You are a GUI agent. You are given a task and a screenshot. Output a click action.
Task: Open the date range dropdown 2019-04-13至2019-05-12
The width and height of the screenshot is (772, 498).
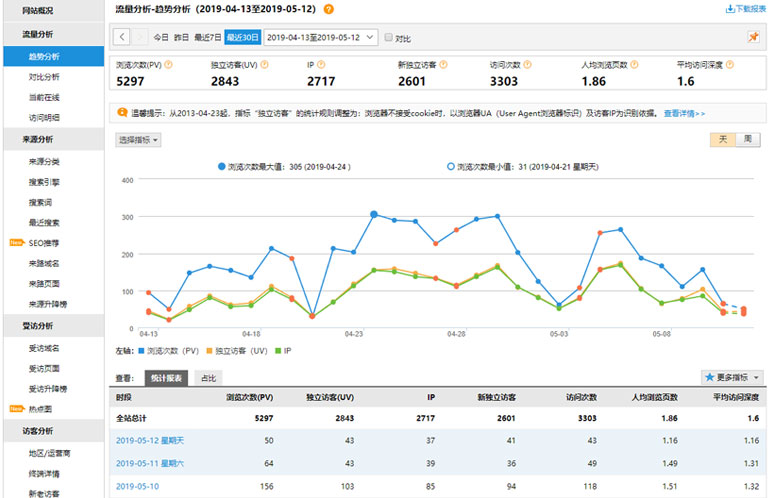321,37
